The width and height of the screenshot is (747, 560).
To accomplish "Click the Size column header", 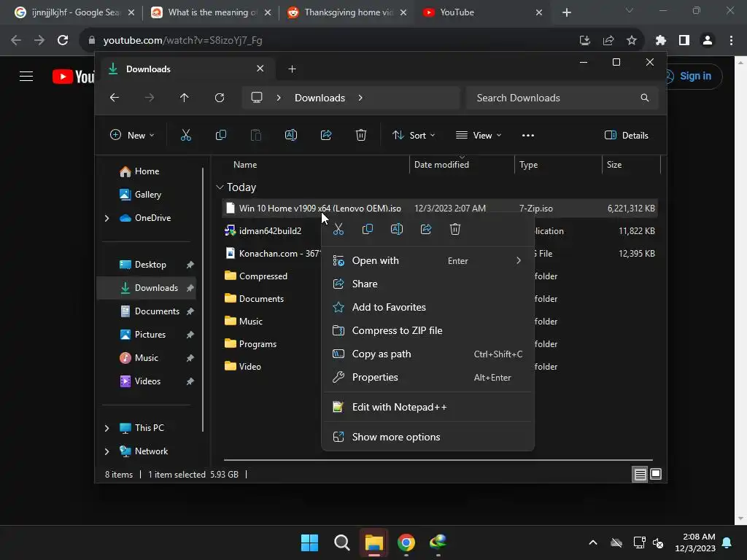I will 631,165.
